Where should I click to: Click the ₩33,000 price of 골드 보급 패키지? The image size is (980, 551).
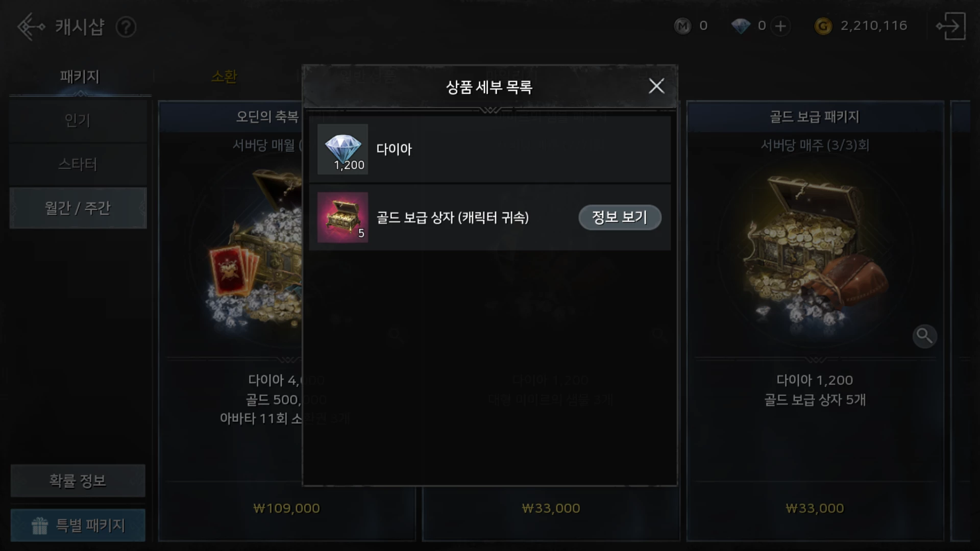pos(815,508)
